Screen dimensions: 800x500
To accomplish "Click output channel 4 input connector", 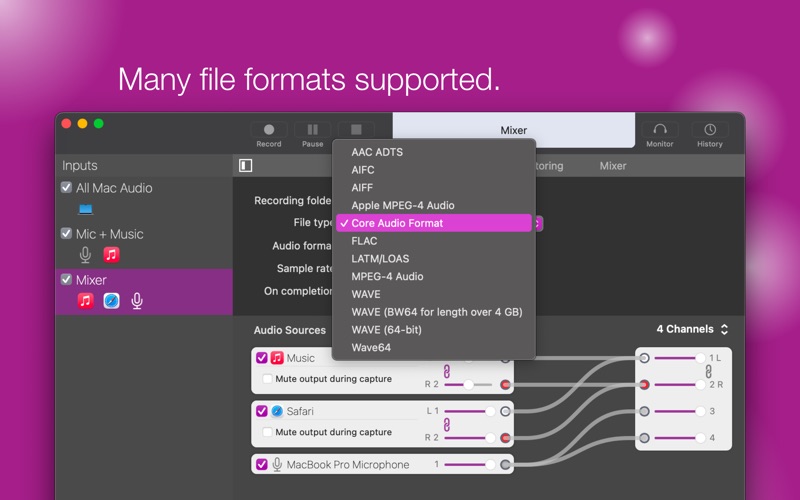I will 644,438.
